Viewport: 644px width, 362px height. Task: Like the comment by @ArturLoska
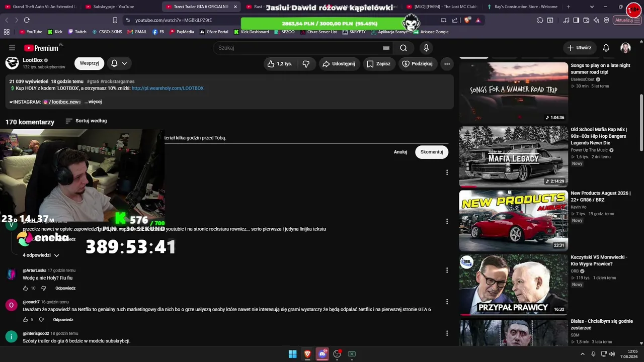25,288
